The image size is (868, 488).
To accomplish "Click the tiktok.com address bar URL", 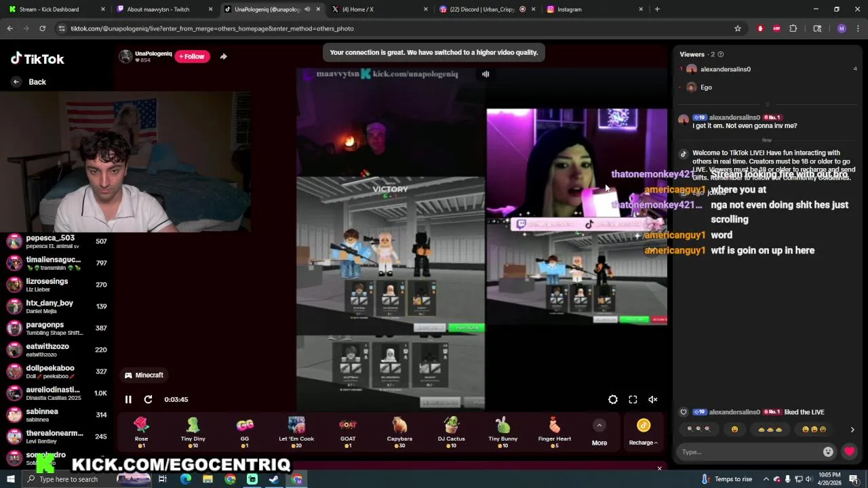I will [x=212, y=28].
